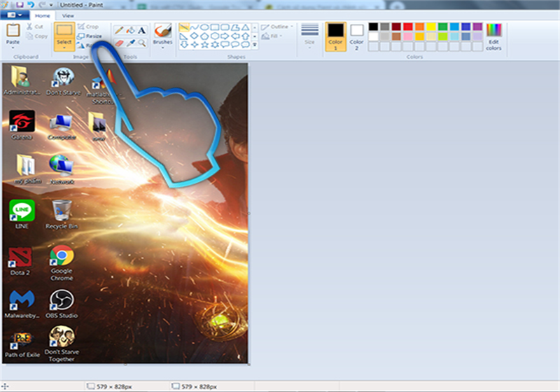This screenshot has width=560, height=392.
Task: Choose the Polygon shape
Action: [235, 27]
